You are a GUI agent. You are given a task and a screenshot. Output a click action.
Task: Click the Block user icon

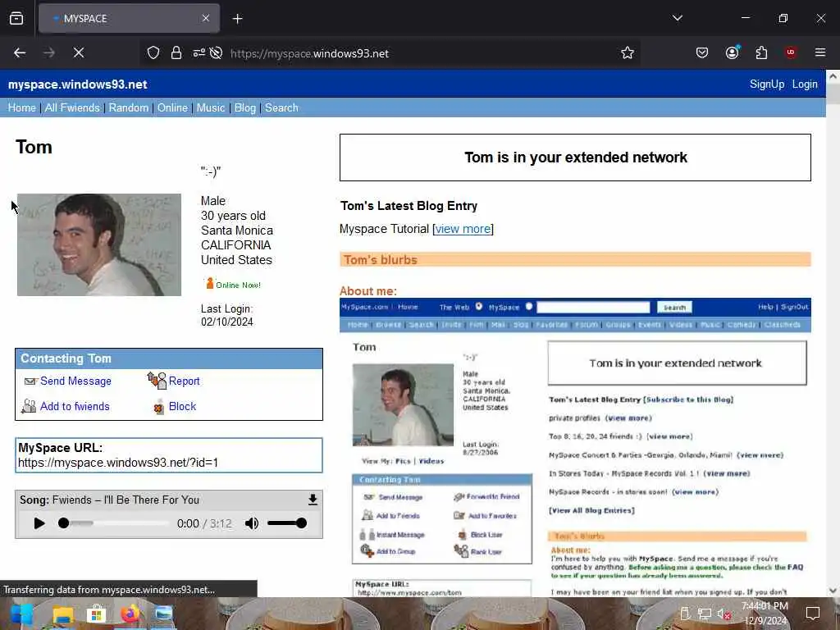(158, 407)
